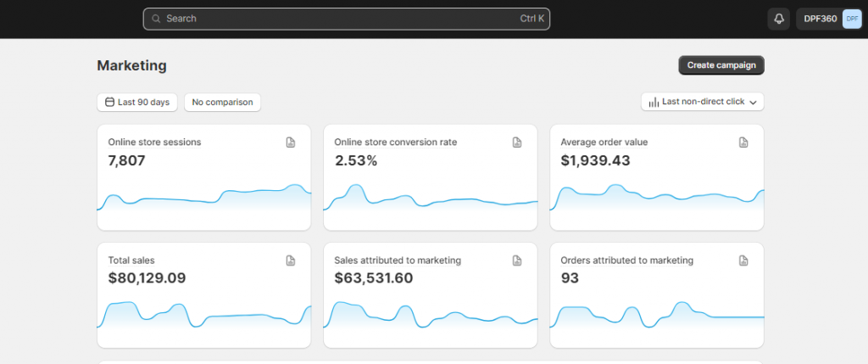Open the No comparison selector
868x364 pixels.
[x=222, y=102]
